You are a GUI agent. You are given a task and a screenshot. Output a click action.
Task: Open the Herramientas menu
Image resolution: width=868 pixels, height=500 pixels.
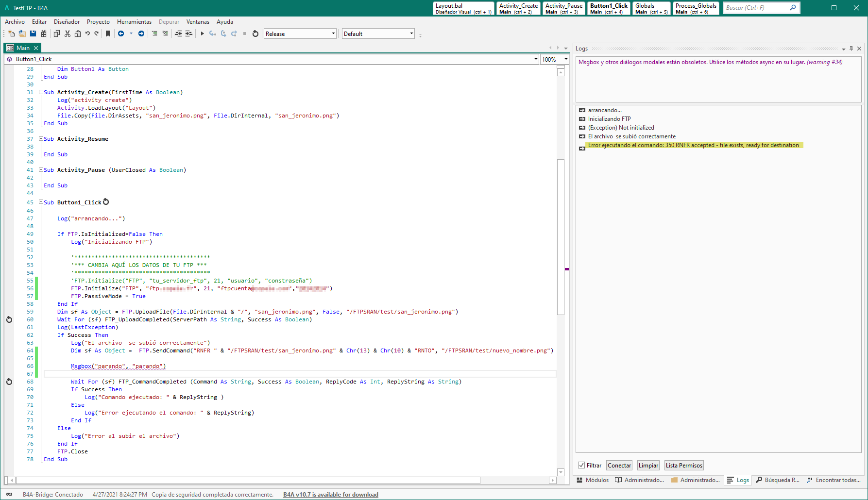pos(134,22)
